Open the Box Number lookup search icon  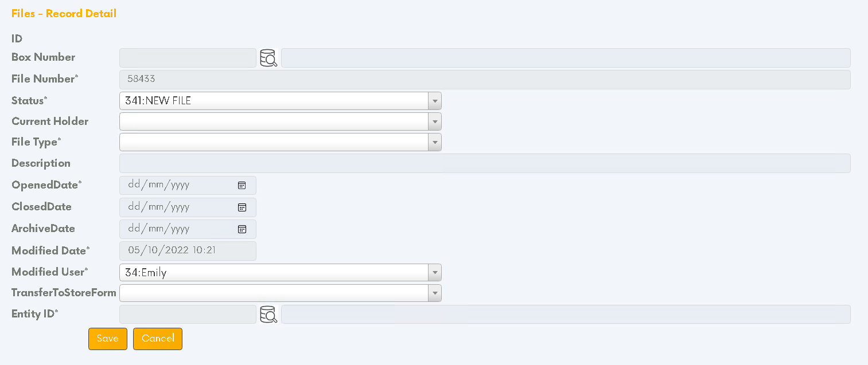click(x=268, y=58)
